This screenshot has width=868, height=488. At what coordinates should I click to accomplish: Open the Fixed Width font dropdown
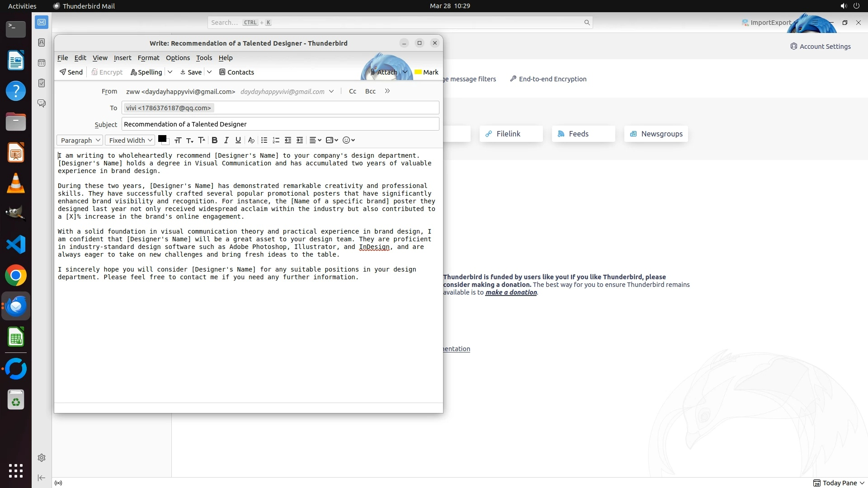[x=130, y=141]
